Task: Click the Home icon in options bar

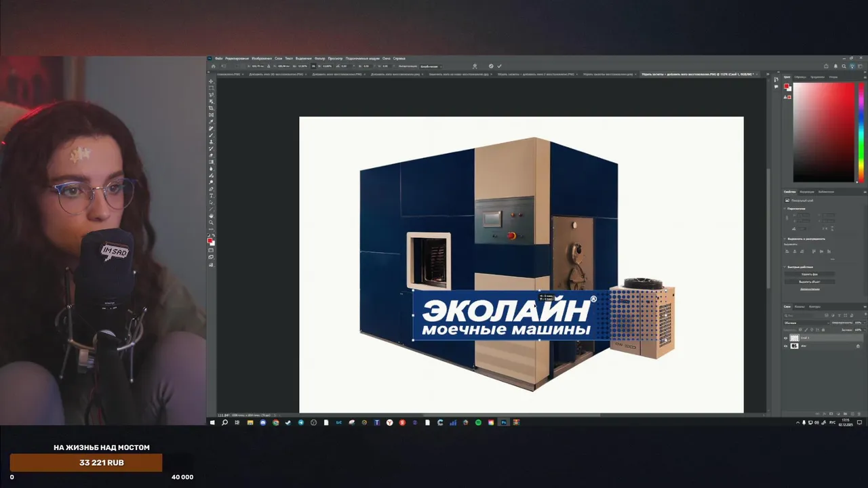Action: click(x=214, y=66)
